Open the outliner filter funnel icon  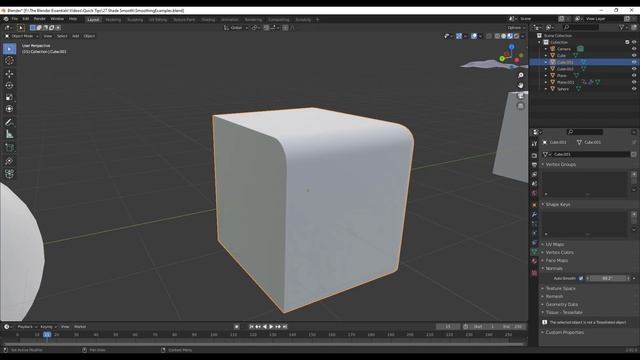[622, 27]
